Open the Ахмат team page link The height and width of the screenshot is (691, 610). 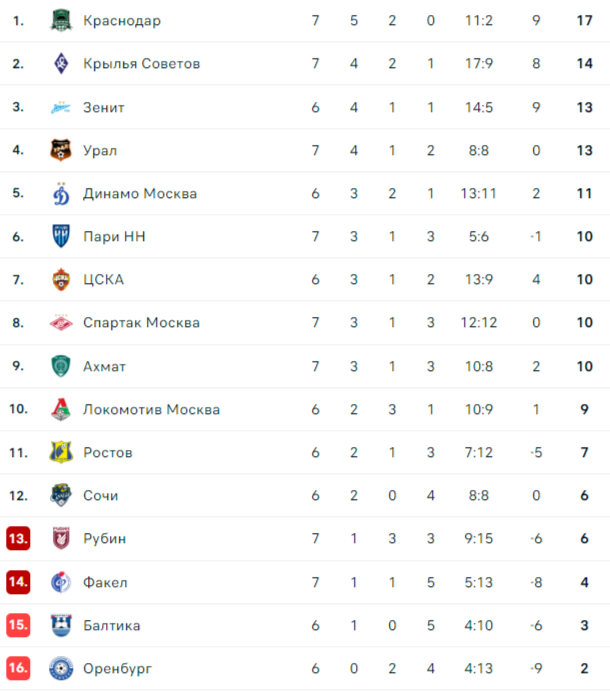click(x=104, y=366)
